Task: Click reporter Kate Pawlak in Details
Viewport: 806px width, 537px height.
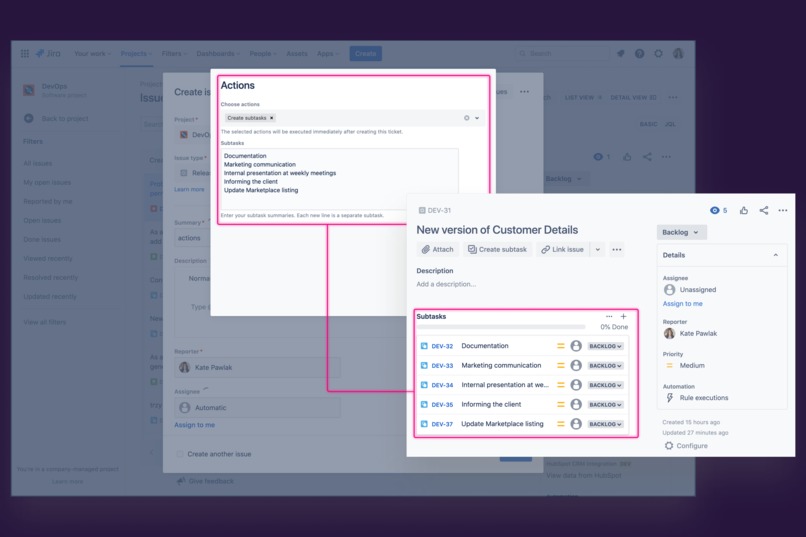Action: 690,333
